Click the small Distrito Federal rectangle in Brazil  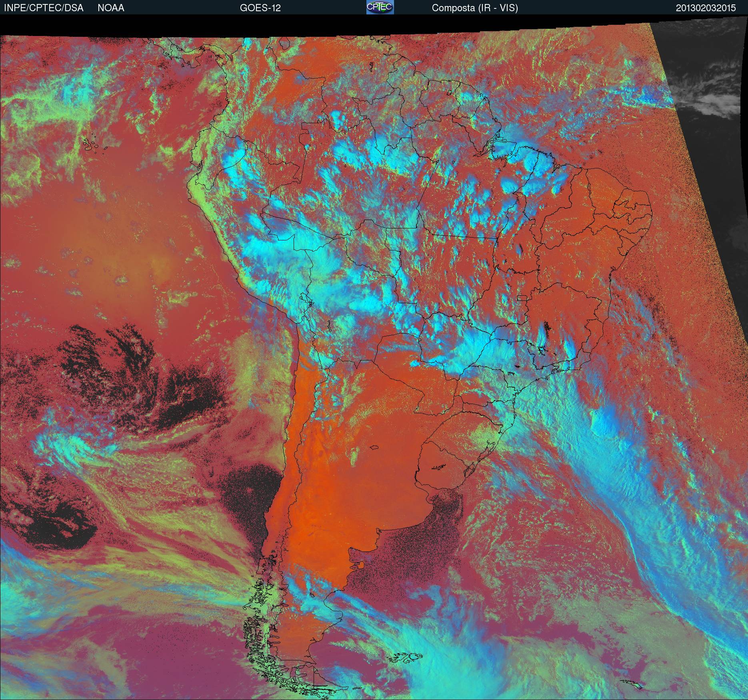pos(522,298)
